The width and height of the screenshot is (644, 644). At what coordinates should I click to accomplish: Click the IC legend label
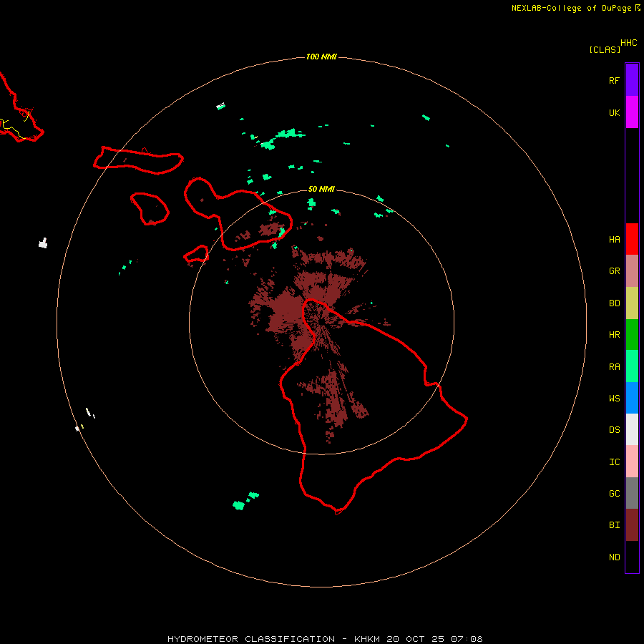tap(614, 462)
